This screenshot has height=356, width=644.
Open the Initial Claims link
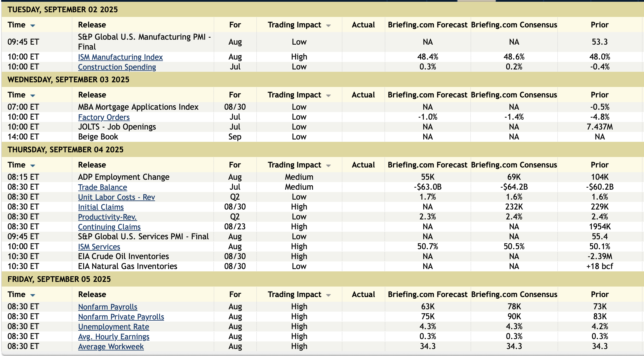[x=101, y=207]
